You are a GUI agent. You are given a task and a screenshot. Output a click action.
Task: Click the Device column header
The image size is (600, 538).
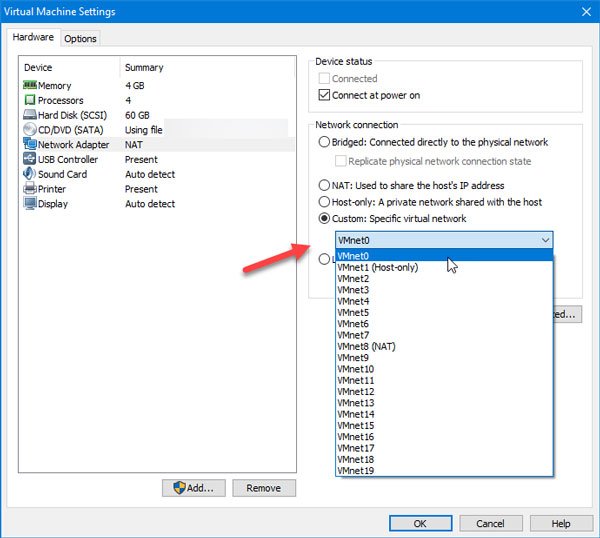pos(38,68)
